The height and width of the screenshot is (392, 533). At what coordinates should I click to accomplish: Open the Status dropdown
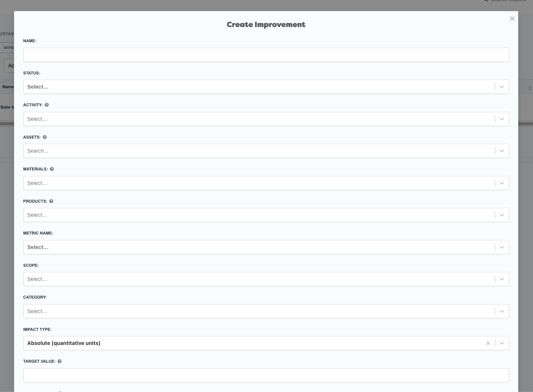(259, 87)
